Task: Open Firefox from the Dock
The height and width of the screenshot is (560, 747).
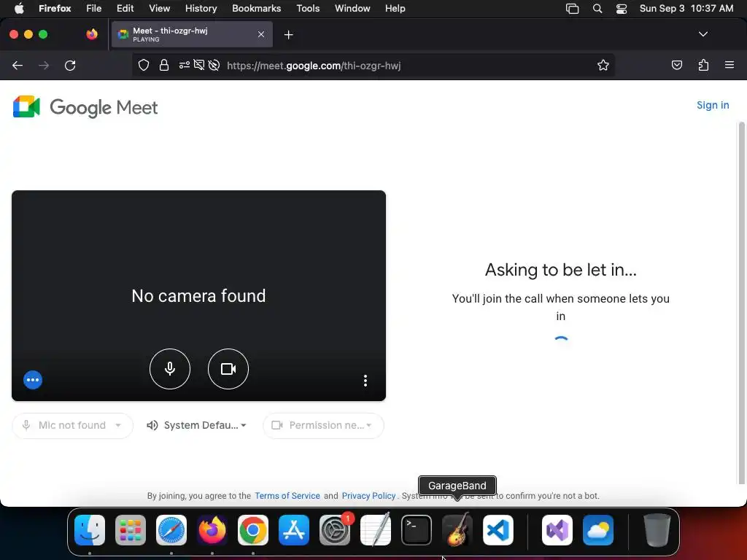Action: tap(212, 530)
